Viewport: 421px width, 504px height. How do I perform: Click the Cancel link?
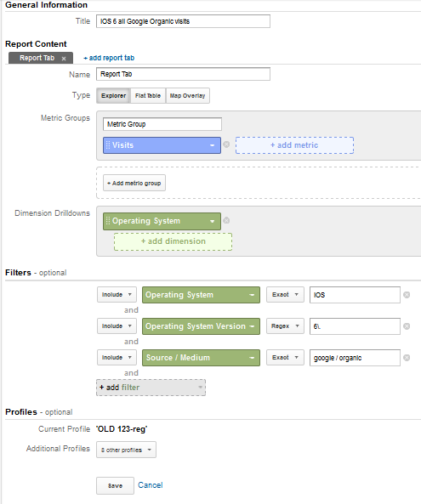tap(151, 485)
